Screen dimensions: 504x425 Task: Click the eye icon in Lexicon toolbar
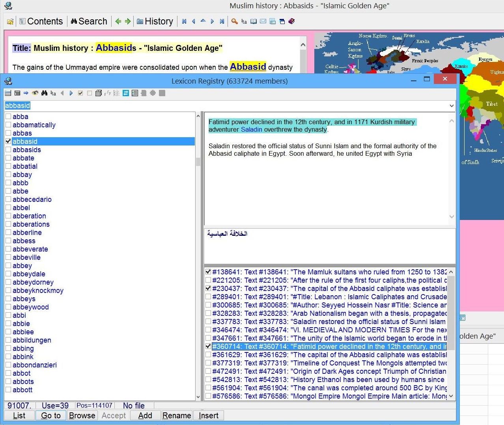(35, 93)
